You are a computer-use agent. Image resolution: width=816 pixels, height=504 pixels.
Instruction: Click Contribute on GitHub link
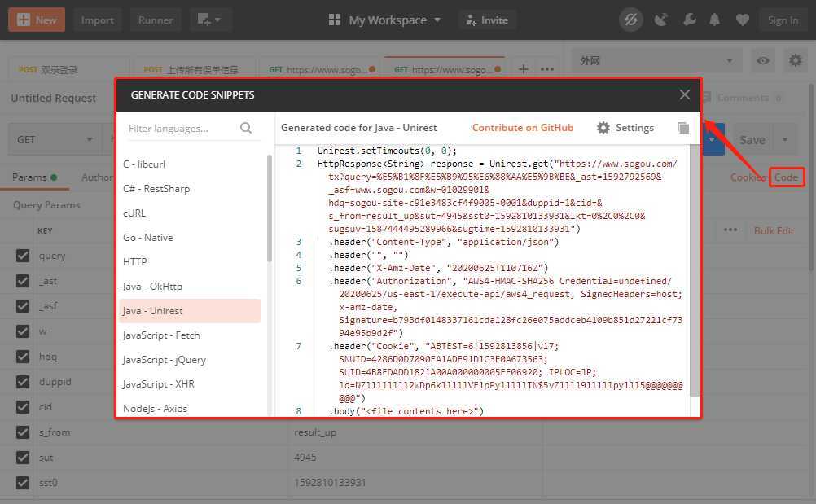pos(523,128)
